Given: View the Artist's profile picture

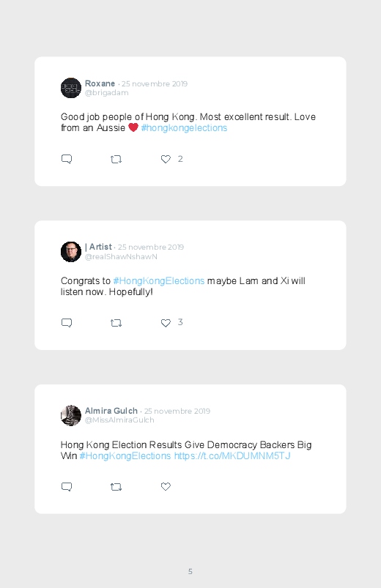Looking at the screenshot, I should [x=71, y=252].
